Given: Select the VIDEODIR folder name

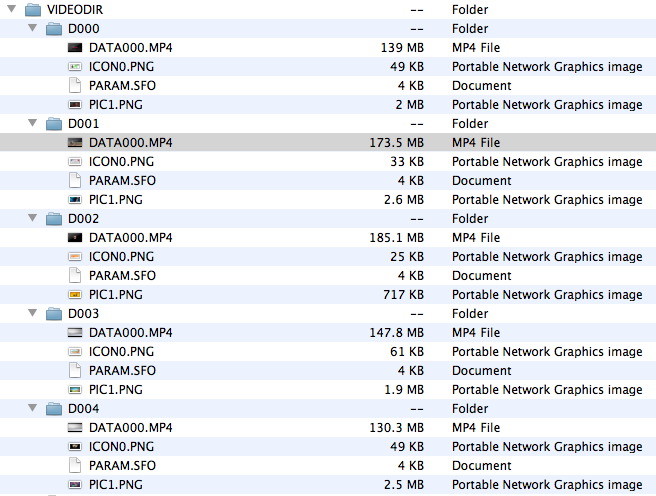Looking at the screenshot, I should click(x=75, y=10).
